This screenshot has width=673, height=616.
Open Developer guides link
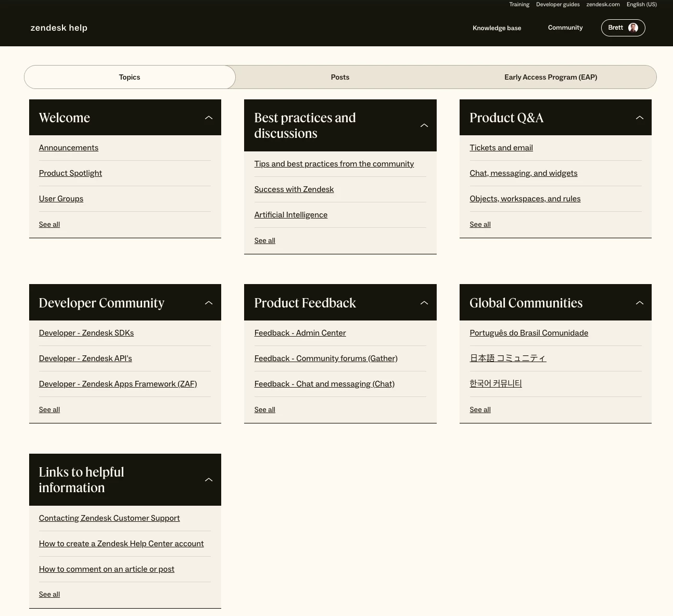[557, 4]
